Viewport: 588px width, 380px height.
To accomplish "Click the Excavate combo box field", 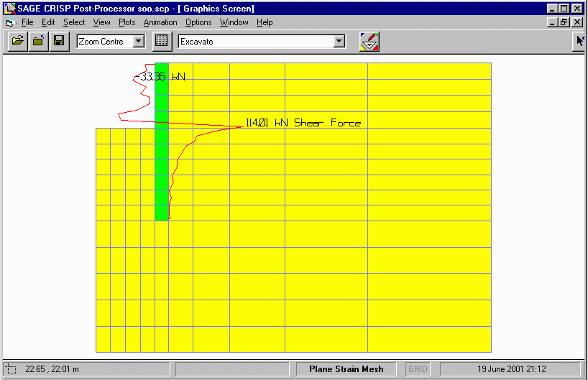I will 262,41.
